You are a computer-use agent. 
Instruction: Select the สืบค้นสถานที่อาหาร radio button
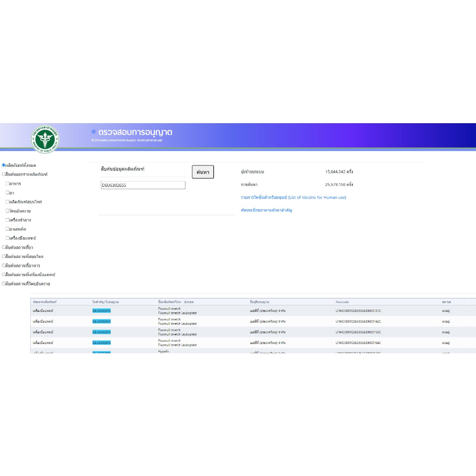4,265
